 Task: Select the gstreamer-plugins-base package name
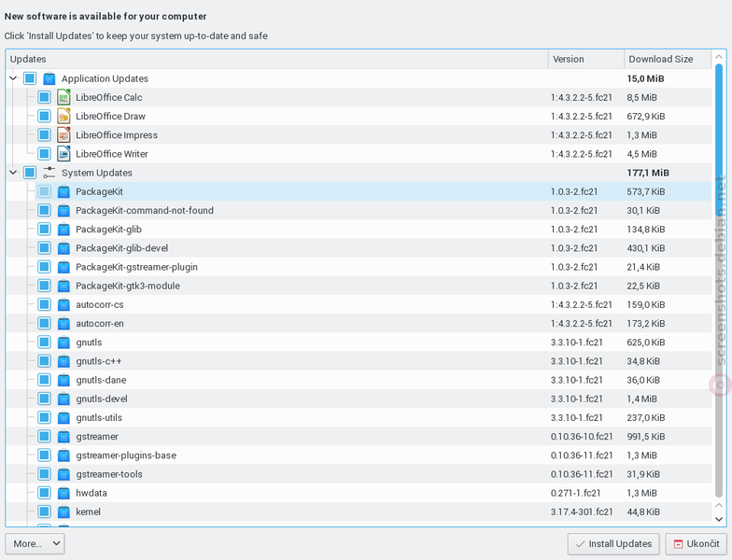pos(126,455)
